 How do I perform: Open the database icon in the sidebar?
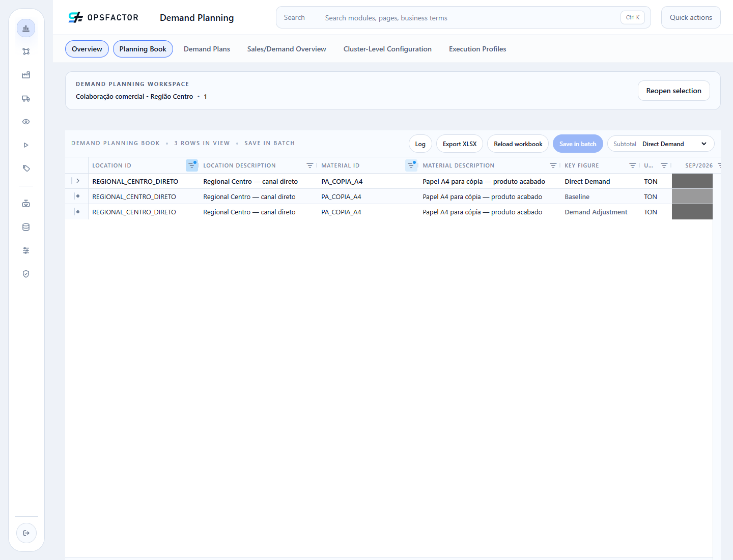(x=26, y=227)
